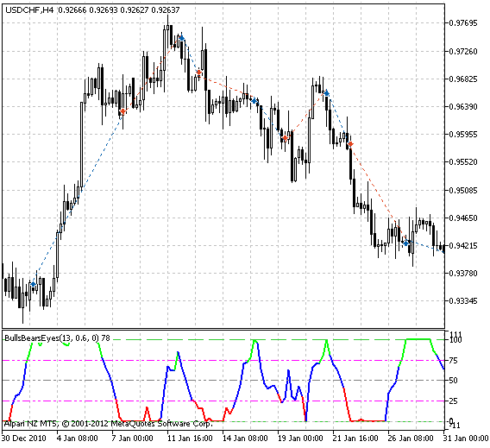The height and width of the screenshot is (448, 490).
Task: Select the blue diamond marker after 14 Jan 08:00
Action: pyautogui.click(x=254, y=101)
